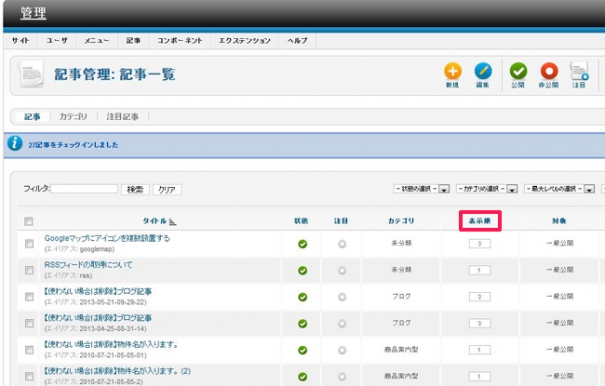Click the red 非公開 (Unpublish) icon

point(549,72)
